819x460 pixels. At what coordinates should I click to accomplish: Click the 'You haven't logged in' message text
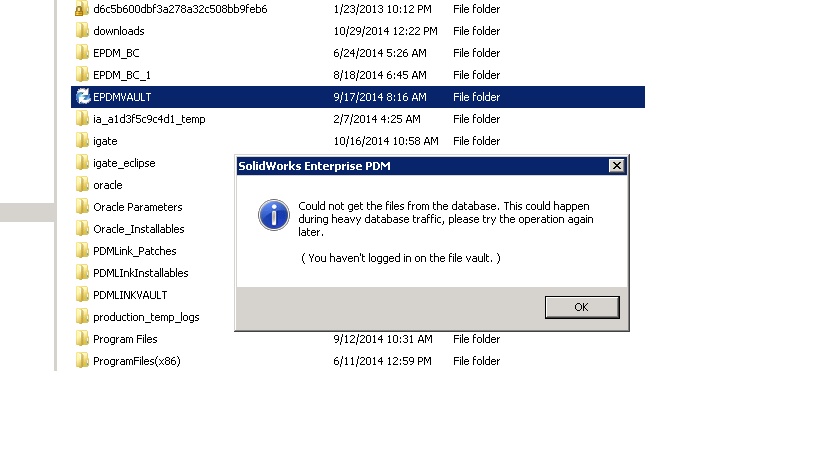(401, 258)
